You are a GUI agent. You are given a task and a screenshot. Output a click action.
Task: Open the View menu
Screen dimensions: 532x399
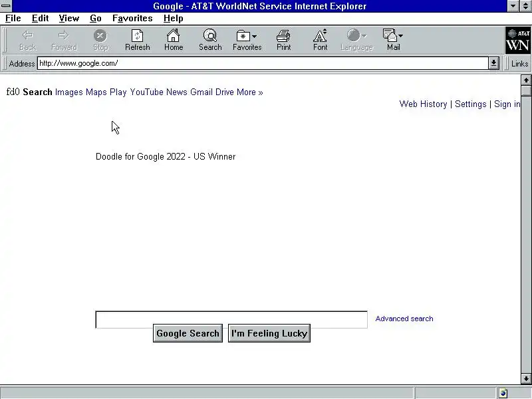pos(69,19)
